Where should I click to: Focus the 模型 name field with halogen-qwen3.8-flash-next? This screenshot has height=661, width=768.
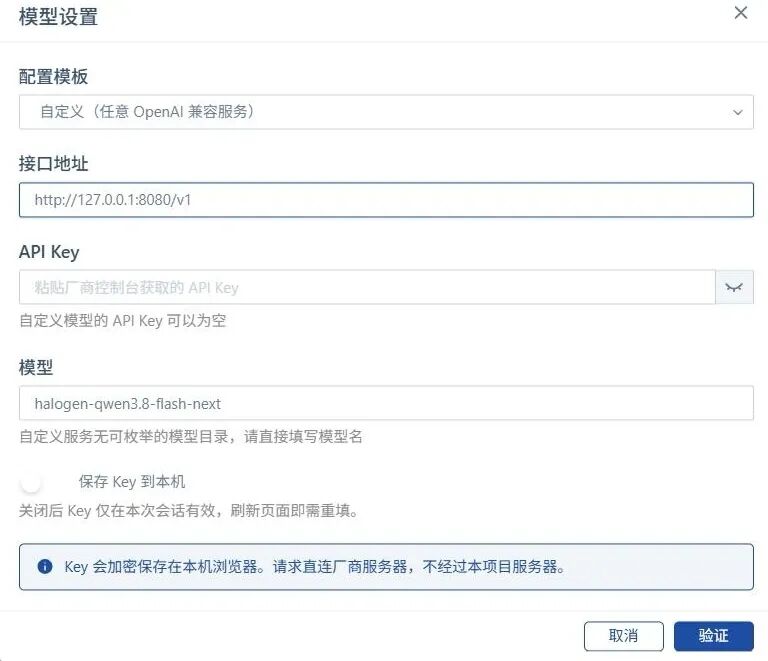point(386,403)
